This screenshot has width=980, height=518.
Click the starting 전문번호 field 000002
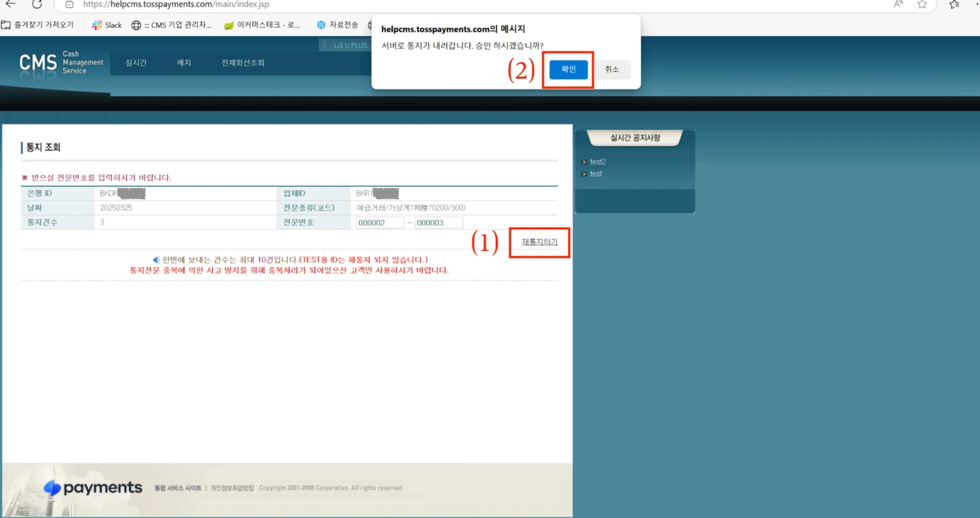(x=379, y=223)
